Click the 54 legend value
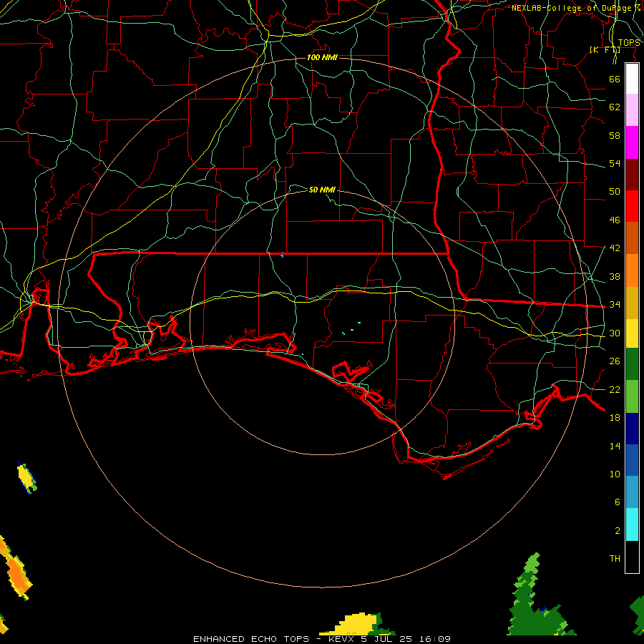The width and height of the screenshot is (644, 644). [x=615, y=163]
